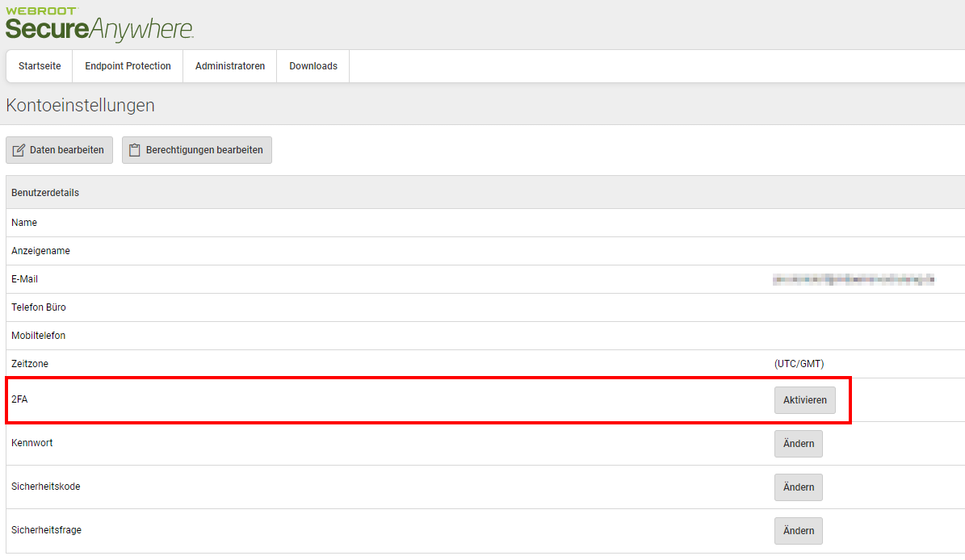Click the Zeitzone row label
The width and height of the screenshot is (965, 560).
coord(30,364)
